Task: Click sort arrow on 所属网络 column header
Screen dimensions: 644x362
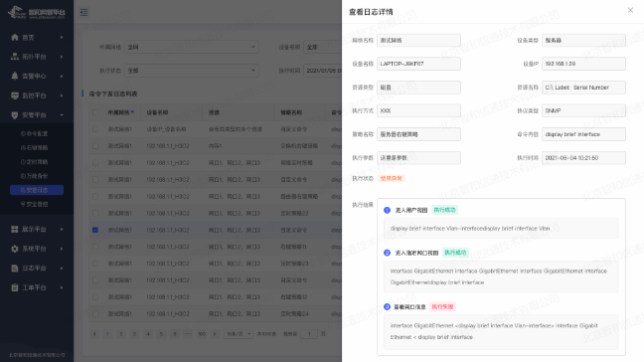Action: coord(132,112)
